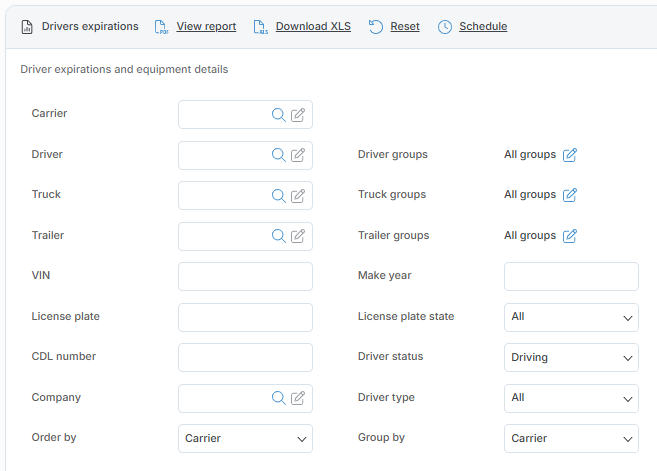Click the Download XLS link
The image size is (657, 471).
coord(313,26)
